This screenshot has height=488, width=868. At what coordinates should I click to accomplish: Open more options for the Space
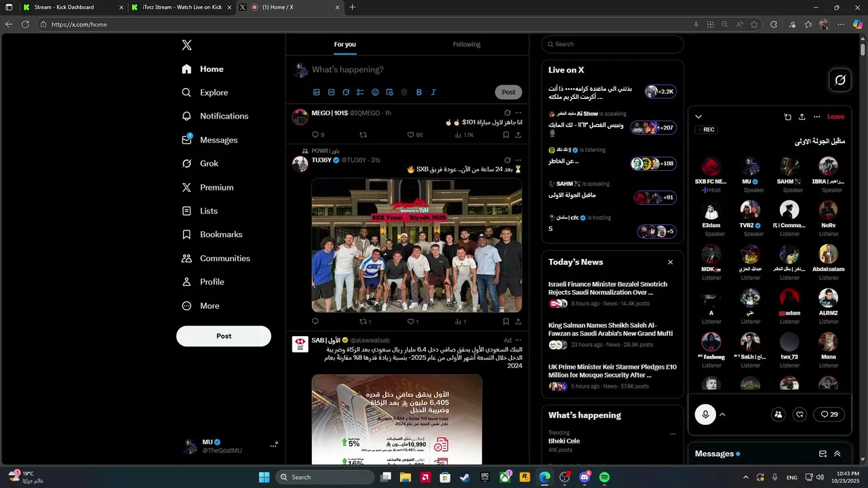[816, 117]
